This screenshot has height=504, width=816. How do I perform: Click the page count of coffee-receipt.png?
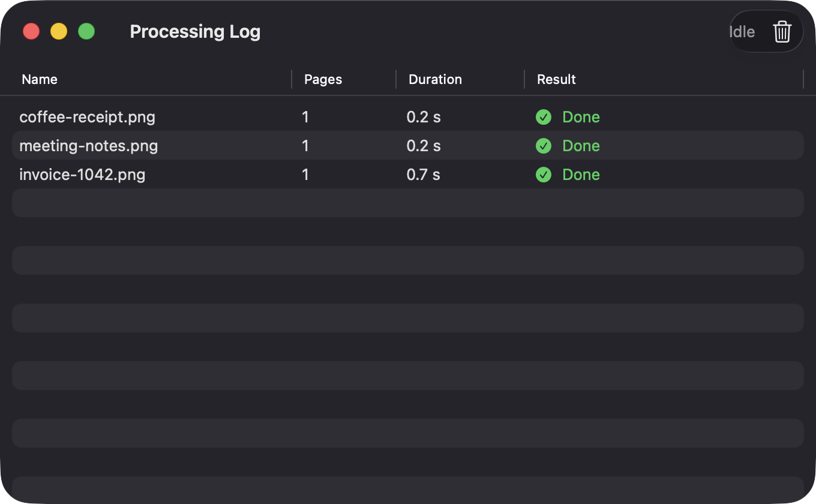(305, 117)
